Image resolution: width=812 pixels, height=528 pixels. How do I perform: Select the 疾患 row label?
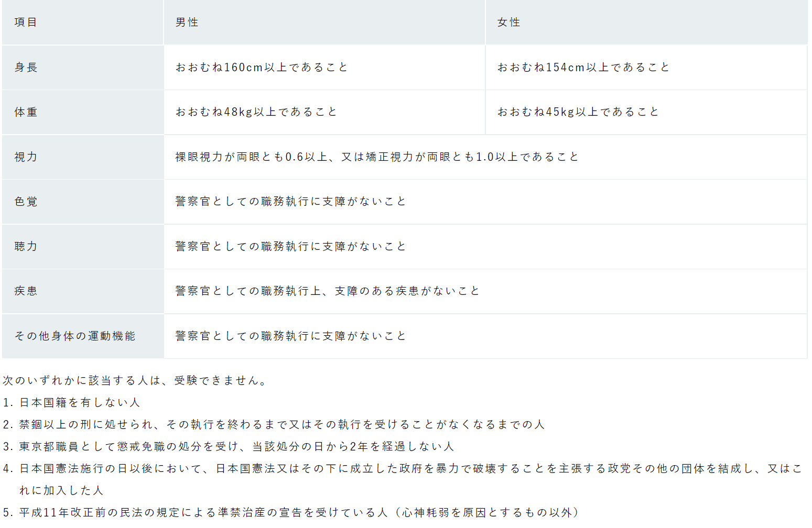pos(26,291)
